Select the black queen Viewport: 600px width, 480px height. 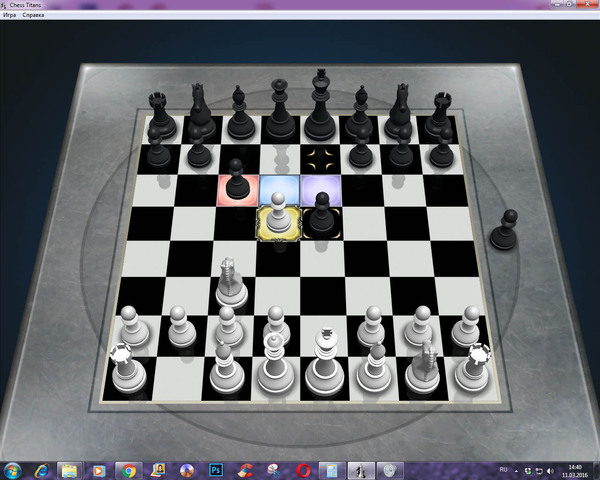[280, 109]
